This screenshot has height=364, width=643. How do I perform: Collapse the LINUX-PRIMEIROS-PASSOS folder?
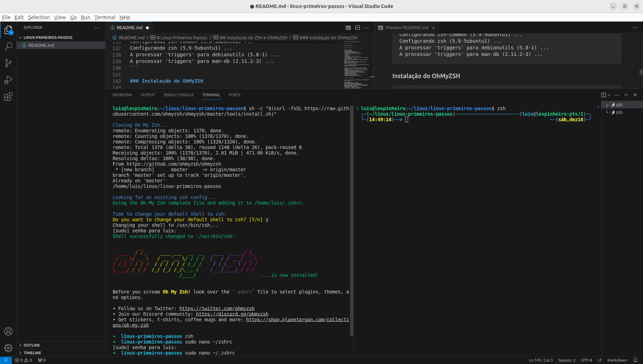pos(61,38)
